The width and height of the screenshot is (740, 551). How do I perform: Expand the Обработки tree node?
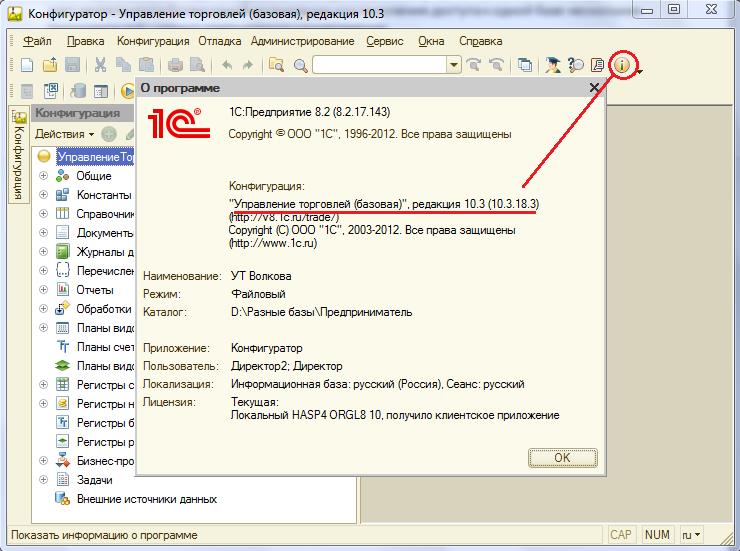tap(43, 309)
